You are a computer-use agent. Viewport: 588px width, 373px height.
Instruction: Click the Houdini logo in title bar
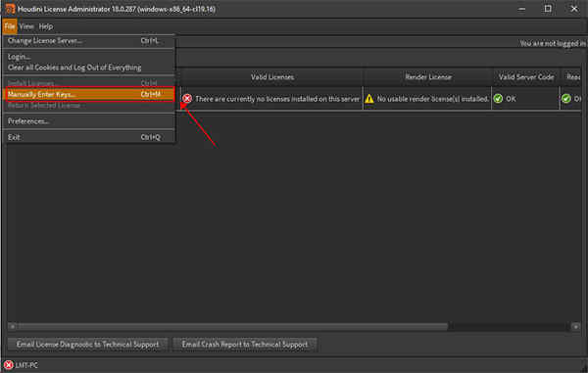[10, 9]
